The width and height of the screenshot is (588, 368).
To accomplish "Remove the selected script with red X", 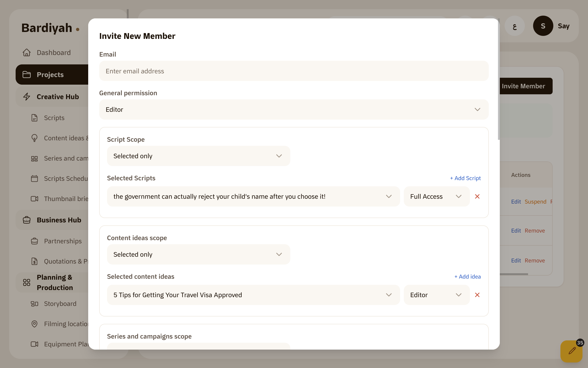I will 477,196.
